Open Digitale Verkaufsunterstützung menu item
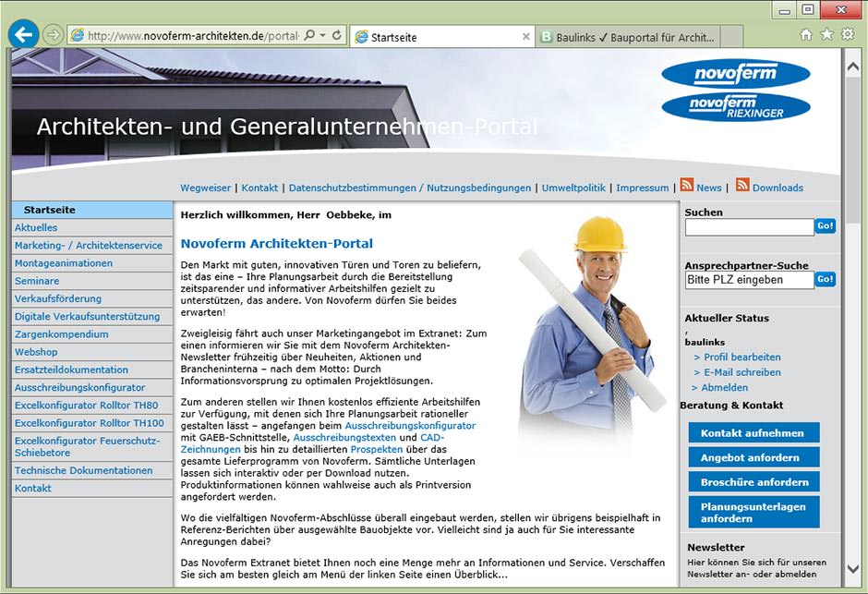868x594 pixels. [x=92, y=316]
